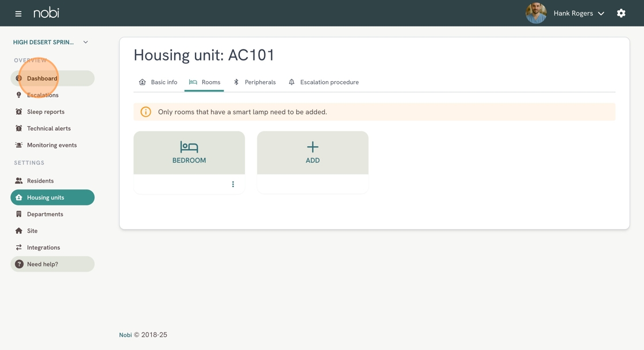Click Hank Rogers profile avatar
Viewport: 644px width, 350px height.
pos(536,13)
